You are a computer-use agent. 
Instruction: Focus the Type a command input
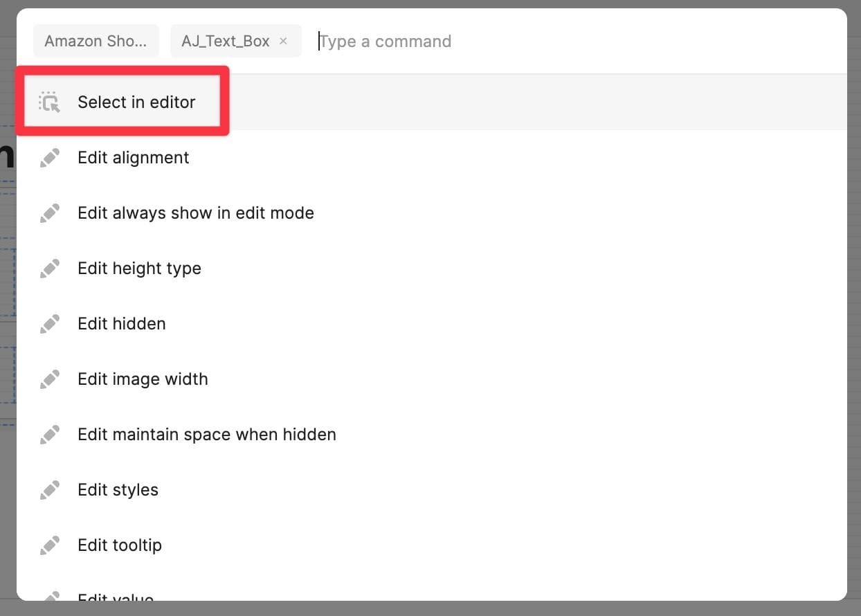click(484, 42)
